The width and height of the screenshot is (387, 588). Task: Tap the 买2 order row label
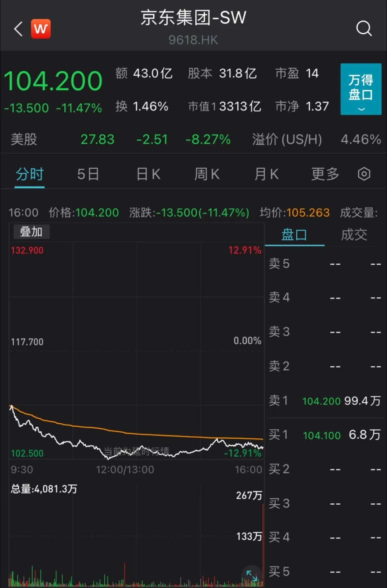279,469
